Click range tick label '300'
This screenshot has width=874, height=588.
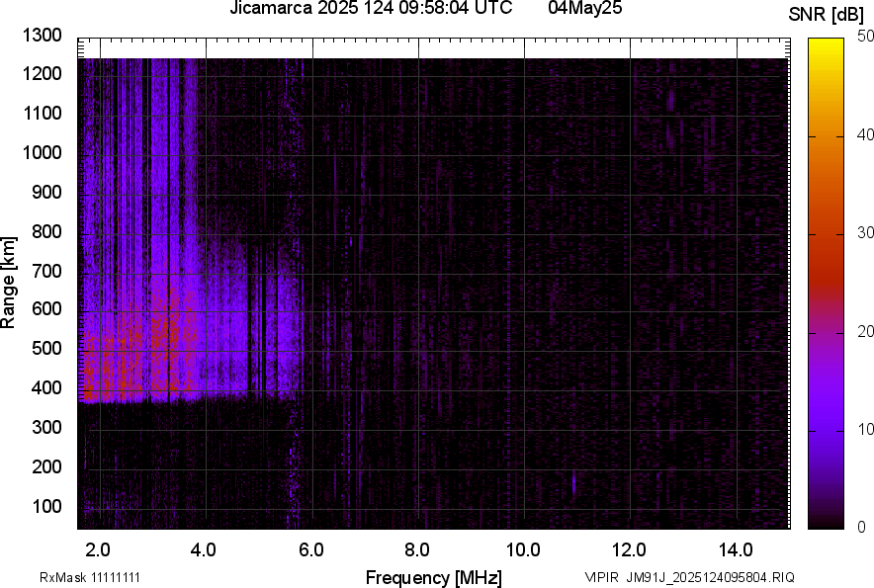(46, 428)
